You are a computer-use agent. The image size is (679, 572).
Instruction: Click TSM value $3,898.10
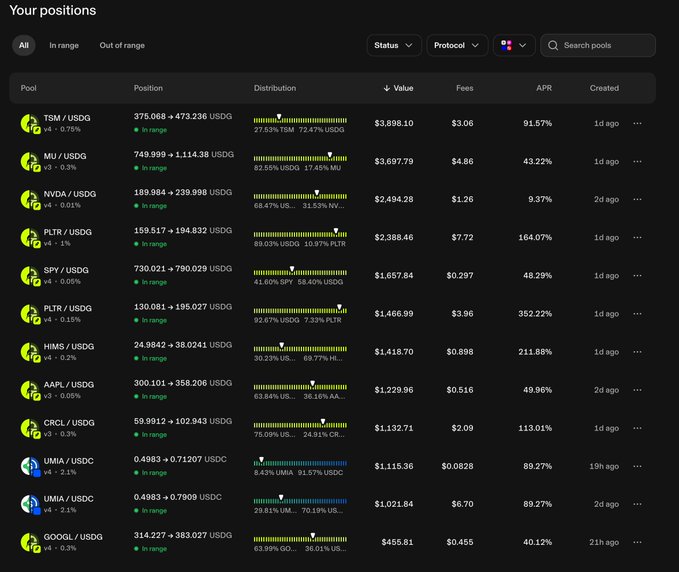point(394,123)
